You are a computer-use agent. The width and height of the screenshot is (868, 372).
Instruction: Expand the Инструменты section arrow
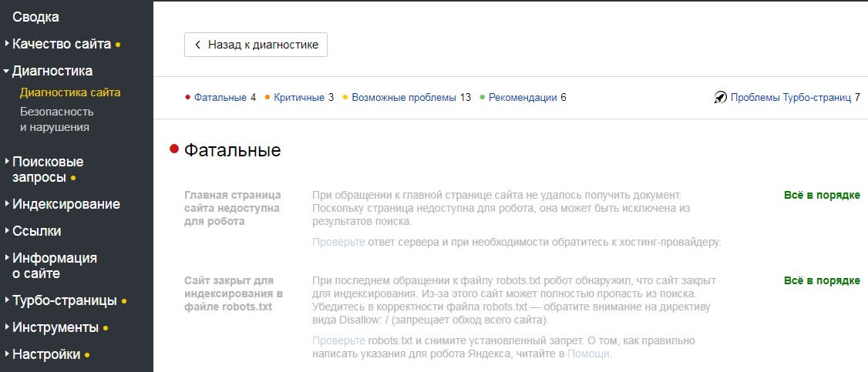(7, 327)
